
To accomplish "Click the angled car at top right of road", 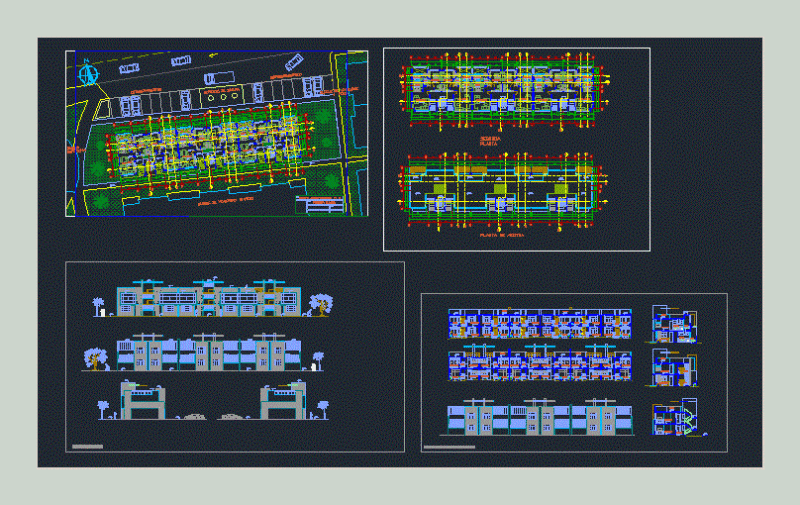I will (x=294, y=62).
